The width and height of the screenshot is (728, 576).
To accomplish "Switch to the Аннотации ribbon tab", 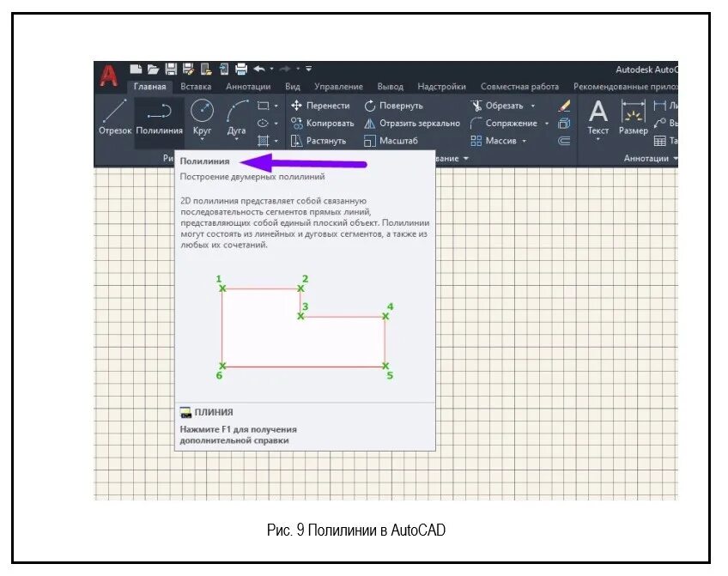I will coord(248,87).
